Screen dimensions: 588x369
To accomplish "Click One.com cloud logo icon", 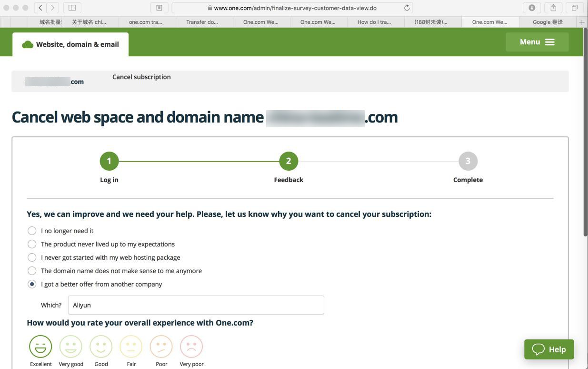I will (28, 44).
